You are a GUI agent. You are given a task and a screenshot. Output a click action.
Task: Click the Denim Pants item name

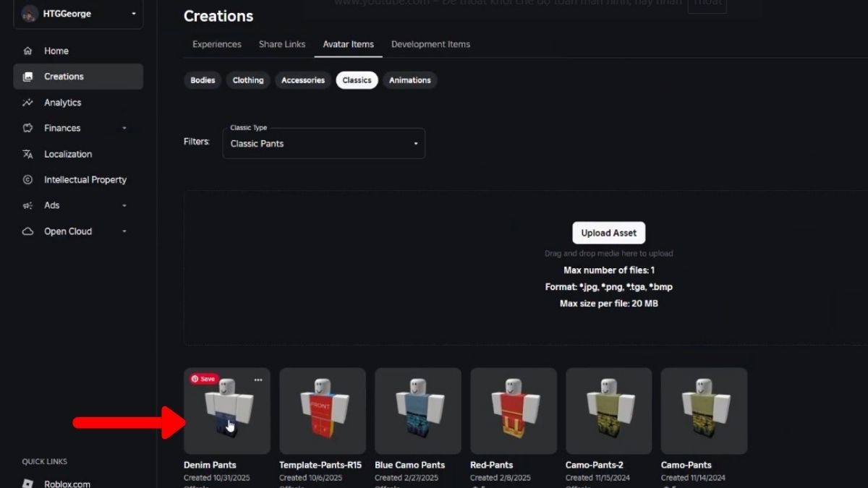pyautogui.click(x=210, y=465)
